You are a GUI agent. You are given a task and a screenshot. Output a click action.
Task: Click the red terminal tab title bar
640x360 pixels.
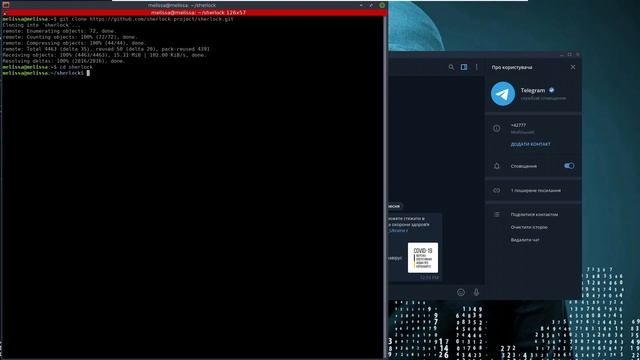point(194,13)
